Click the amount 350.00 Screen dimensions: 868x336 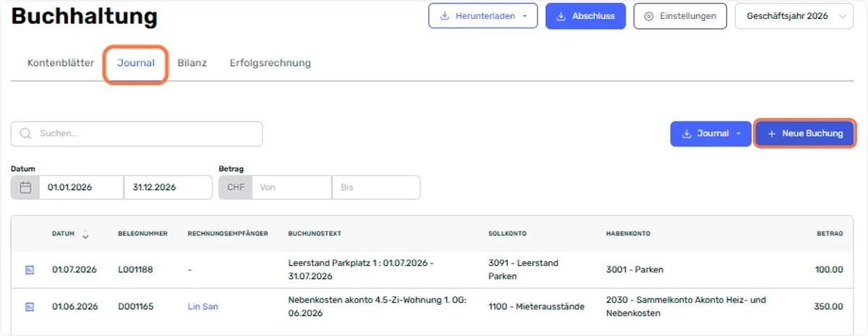coord(828,307)
